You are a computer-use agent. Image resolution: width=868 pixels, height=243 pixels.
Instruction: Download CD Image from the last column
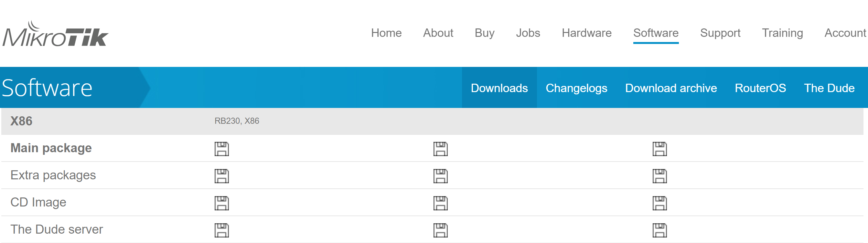click(659, 203)
